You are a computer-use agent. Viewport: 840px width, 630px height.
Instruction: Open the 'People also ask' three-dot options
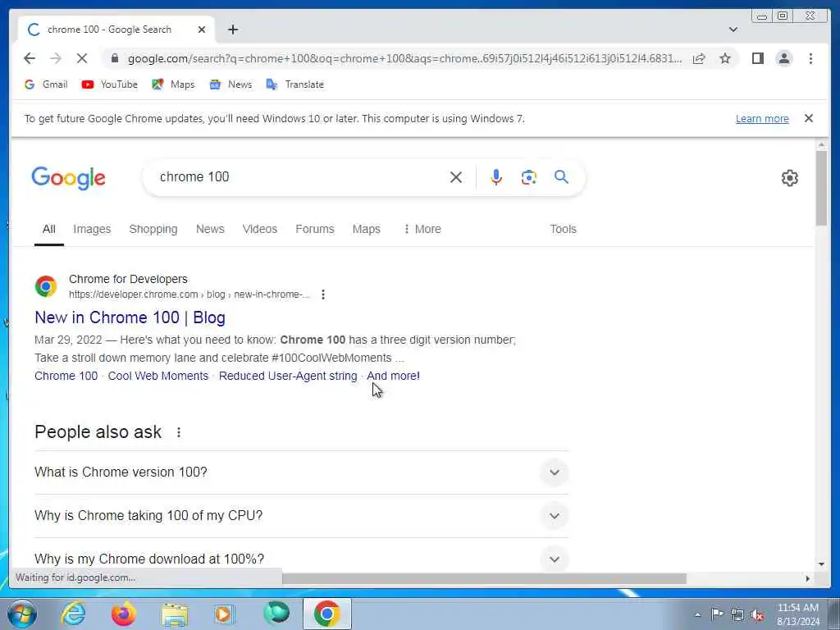[x=178, y=431]
